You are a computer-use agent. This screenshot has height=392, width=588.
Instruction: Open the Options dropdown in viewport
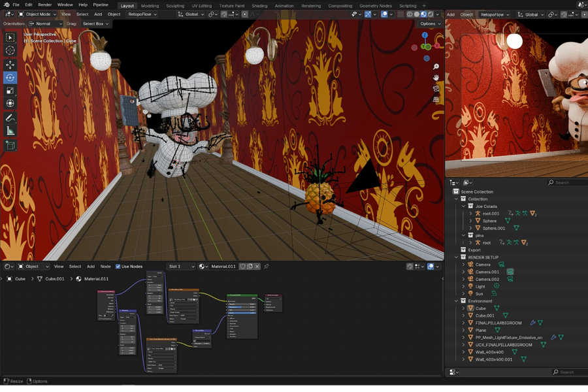[x=430, y=24]
